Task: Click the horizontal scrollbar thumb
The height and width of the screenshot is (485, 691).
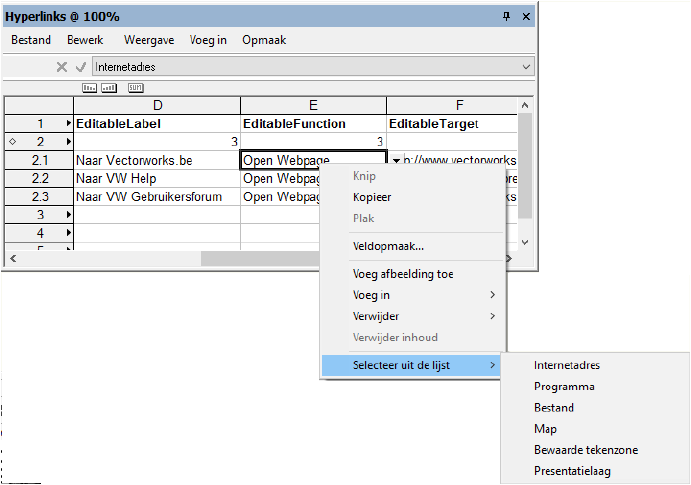Action: (x=260, y=259)
